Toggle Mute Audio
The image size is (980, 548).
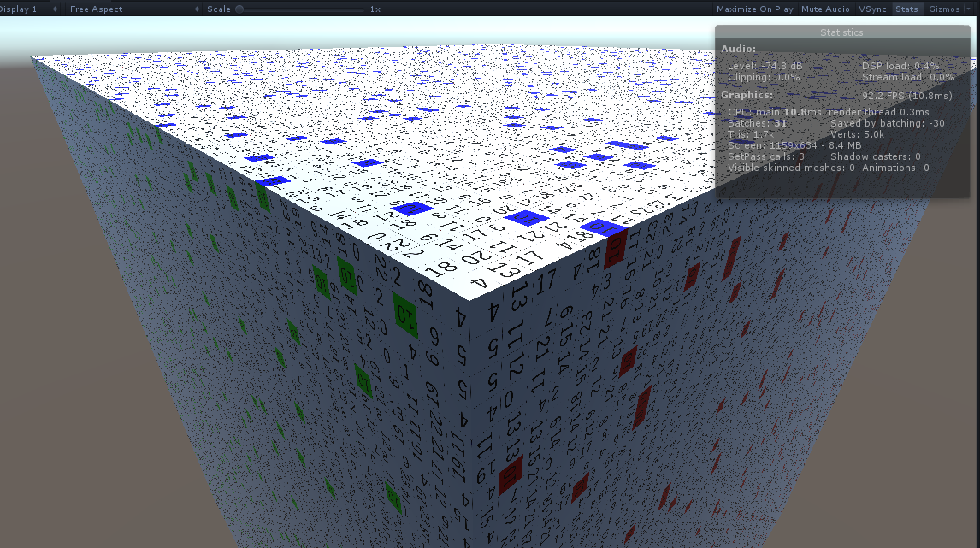pos(825,9)
